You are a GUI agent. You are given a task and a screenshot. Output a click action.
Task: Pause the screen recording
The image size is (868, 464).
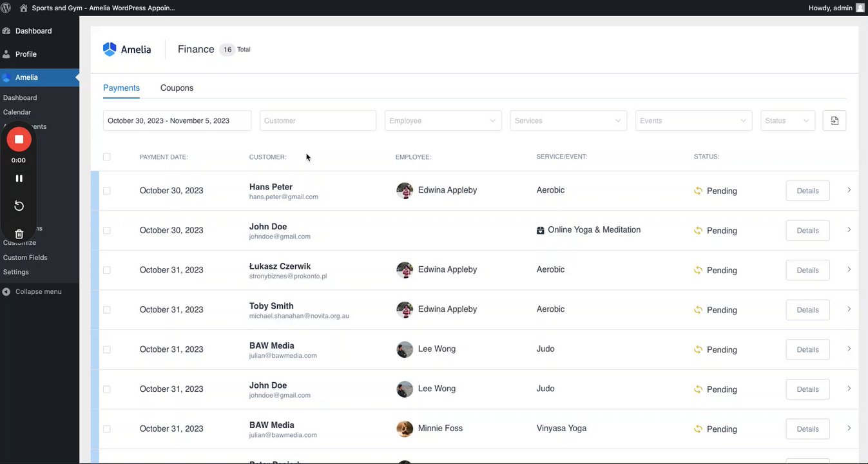pyautogui.click(x=19, y=179)
